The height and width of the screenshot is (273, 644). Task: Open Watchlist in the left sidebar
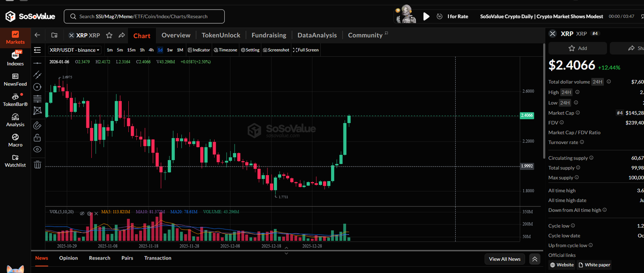[x=15, y=161]
